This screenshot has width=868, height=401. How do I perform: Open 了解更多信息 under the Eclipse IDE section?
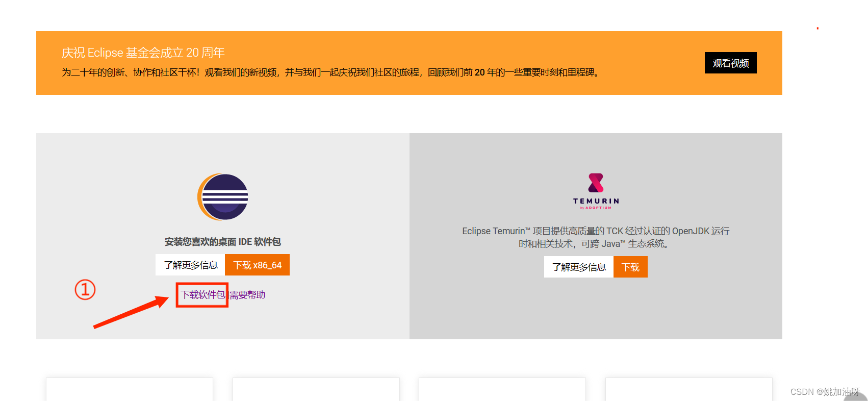[191, 265]
